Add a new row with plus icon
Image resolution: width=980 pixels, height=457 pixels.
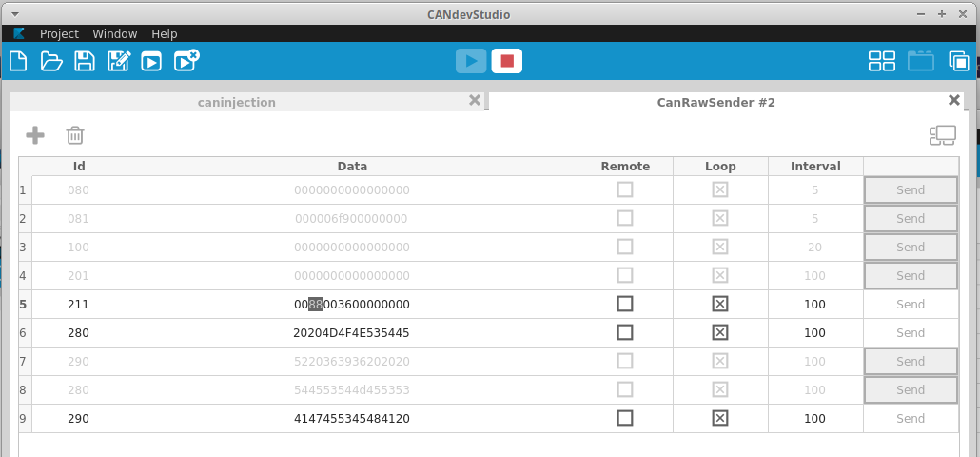(35, 135)
